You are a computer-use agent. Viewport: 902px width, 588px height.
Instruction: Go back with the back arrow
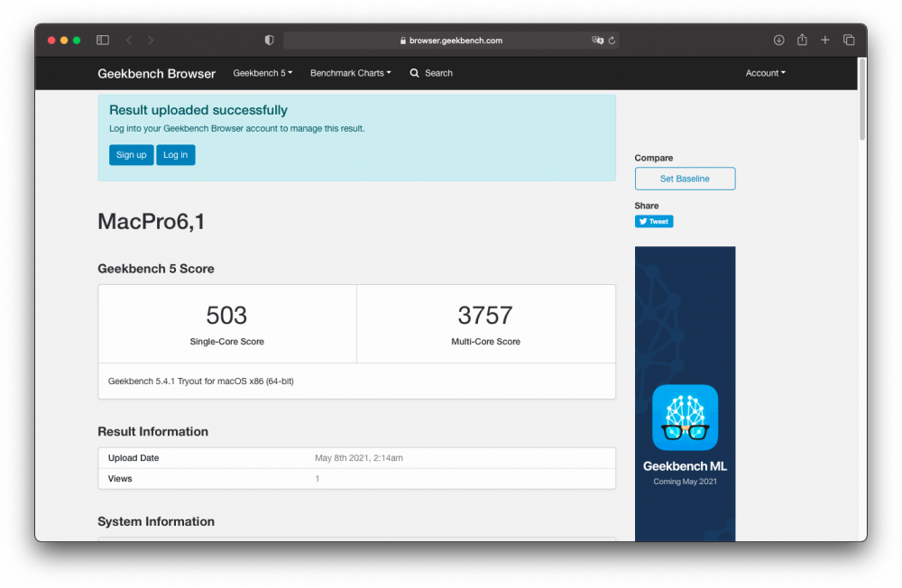129,40
